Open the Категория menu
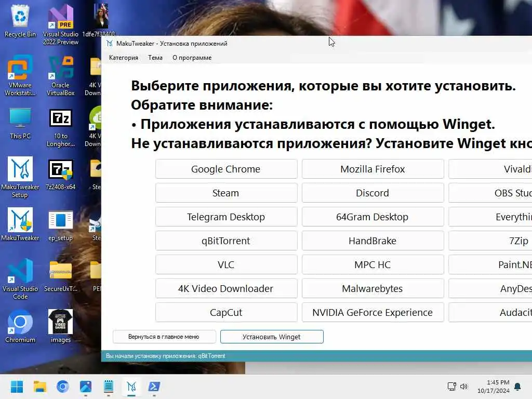The height and width of the screenshot is (399, 532). coord(124,58)
